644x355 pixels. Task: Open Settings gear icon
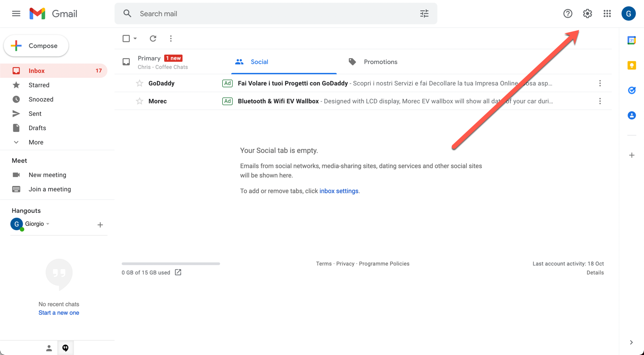tap(588, 13)
